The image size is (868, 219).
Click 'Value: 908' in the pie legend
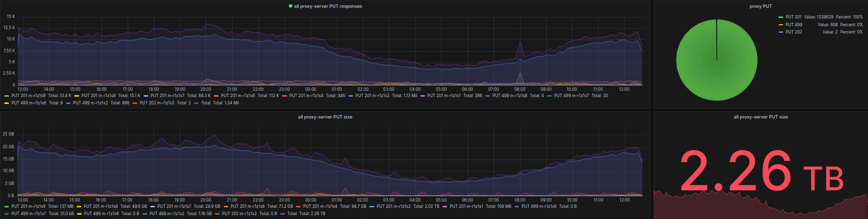point(828,25)
